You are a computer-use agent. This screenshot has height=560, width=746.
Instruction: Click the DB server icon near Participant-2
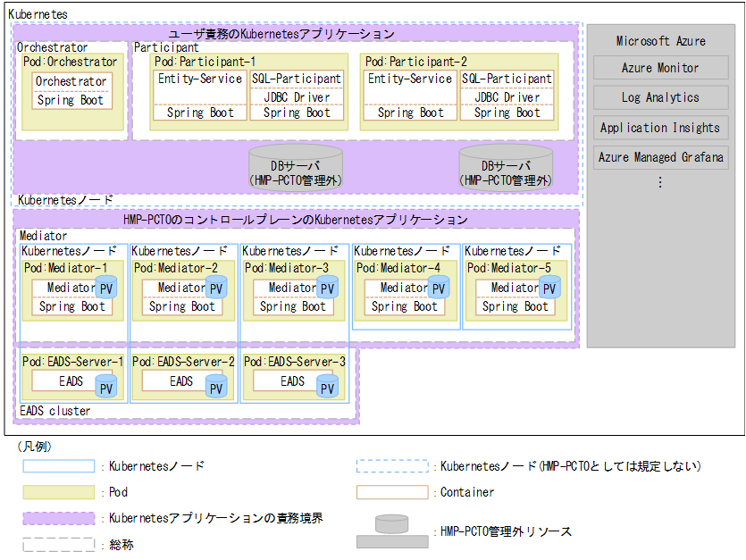click(x=504, y=166)
